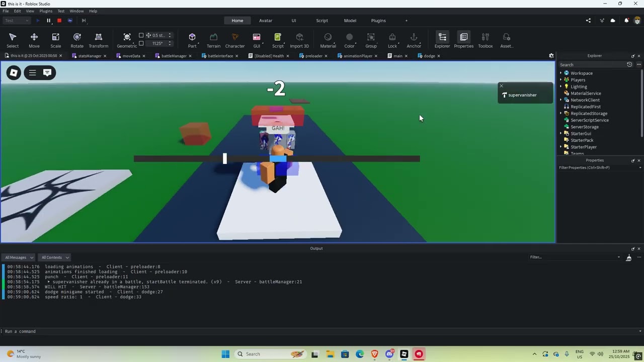644x362 pixels.
Task: Close the statsManager script tab
Action: tap(105, 56)
